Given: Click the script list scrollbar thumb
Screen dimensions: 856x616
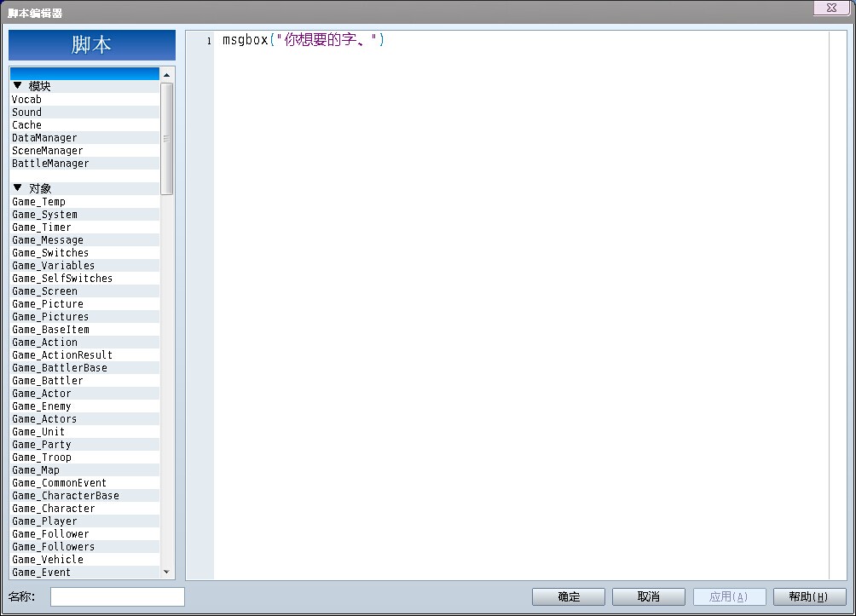Looking at the screenshot, I should (x=166, y=139).
